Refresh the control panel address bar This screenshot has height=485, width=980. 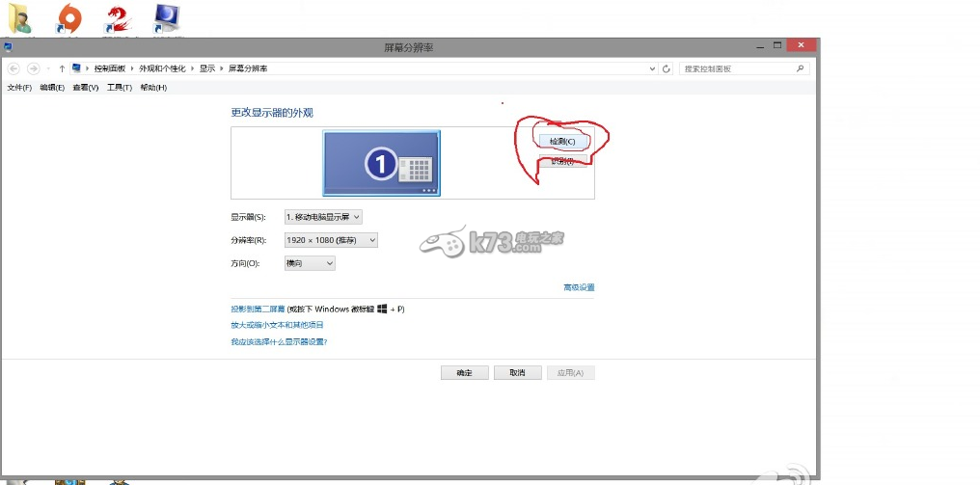667,68
